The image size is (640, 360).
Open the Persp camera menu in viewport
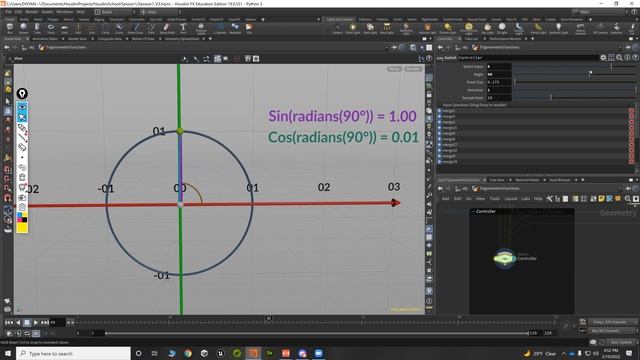[x=394, y=69]
